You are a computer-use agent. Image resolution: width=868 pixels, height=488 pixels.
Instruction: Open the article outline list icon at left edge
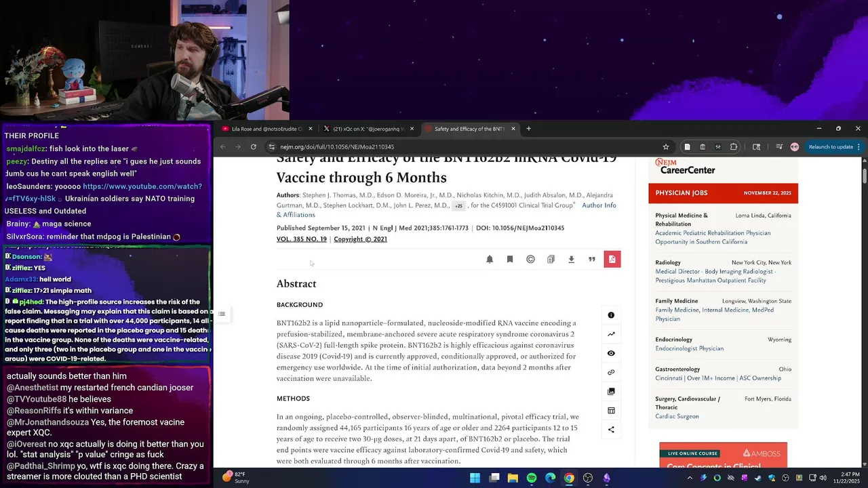coord(222,314)
